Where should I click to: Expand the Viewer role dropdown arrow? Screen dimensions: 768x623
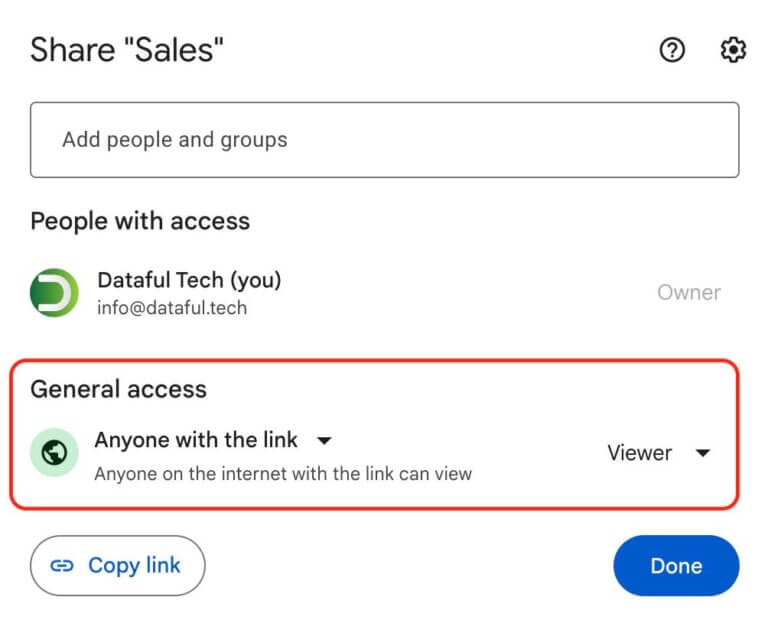[x=703, y=453]
